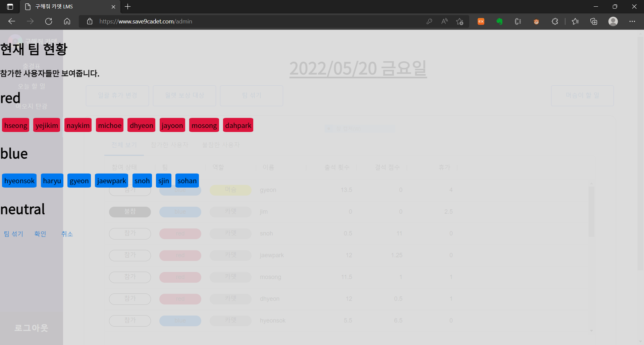644x345 pixels.
Task: Open the browser profile account dropdown
Action: pos(613,21)
